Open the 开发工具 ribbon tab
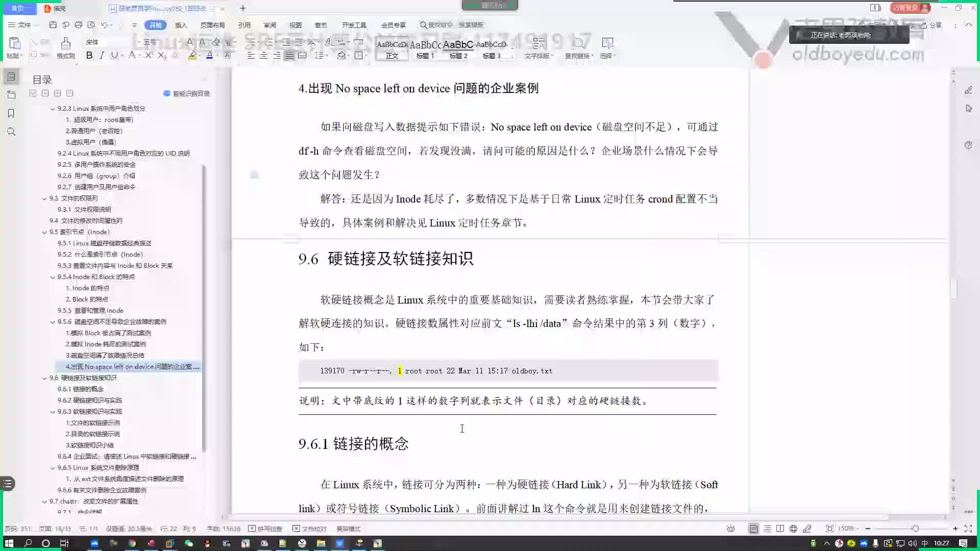The image size is (980, 551). coord(354,25)
